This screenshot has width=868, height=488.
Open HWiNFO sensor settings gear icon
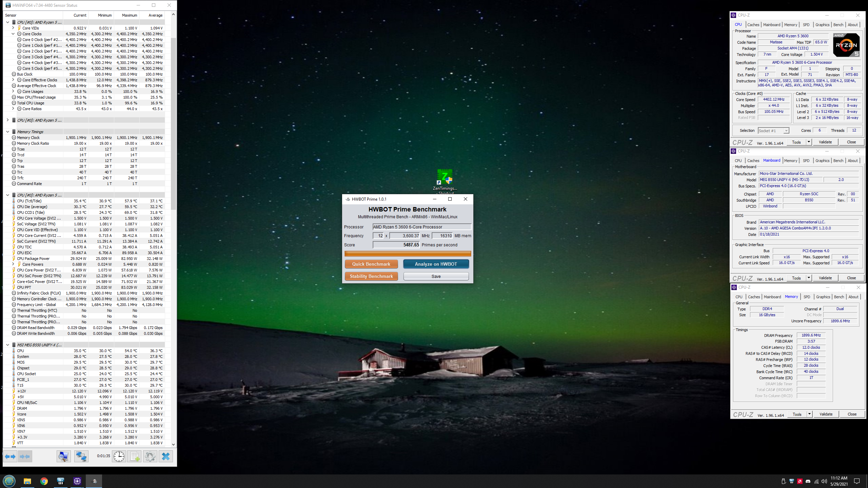[x=150, y=456]
